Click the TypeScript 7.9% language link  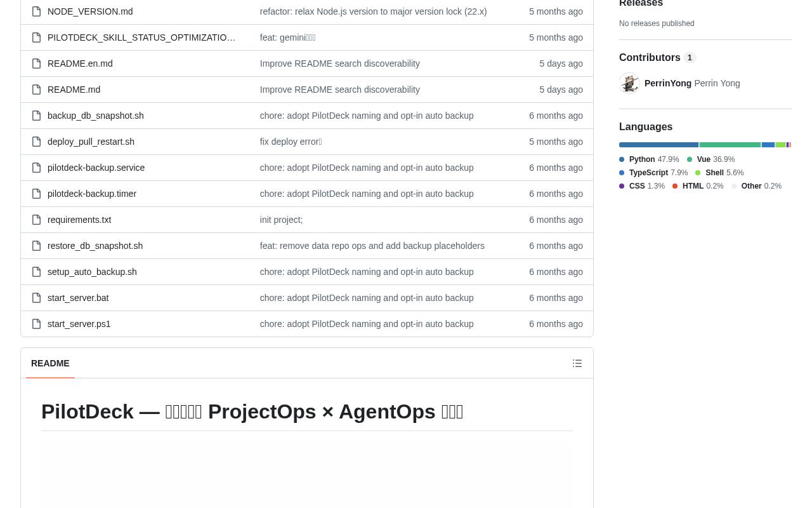653,173
